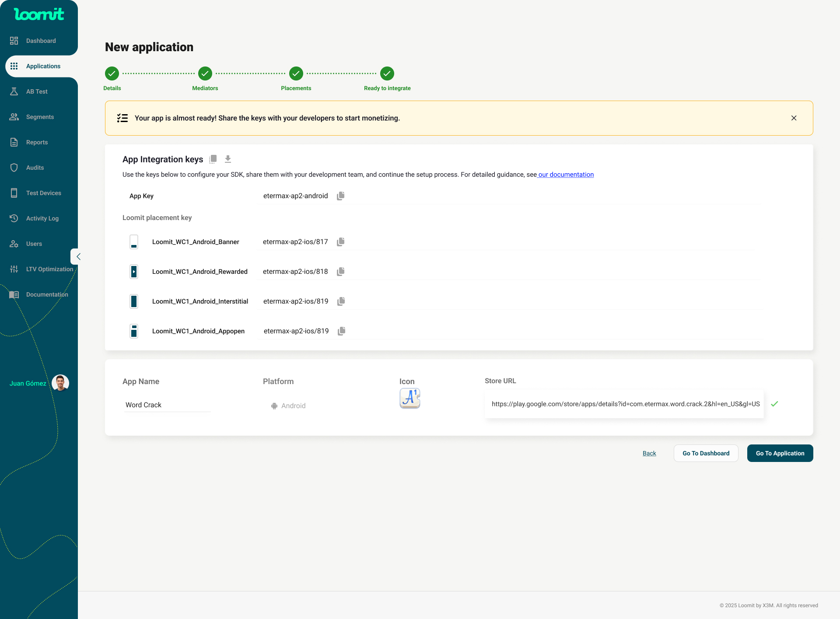
Task: Jump to the Mediators step
Action: (205, 74)
